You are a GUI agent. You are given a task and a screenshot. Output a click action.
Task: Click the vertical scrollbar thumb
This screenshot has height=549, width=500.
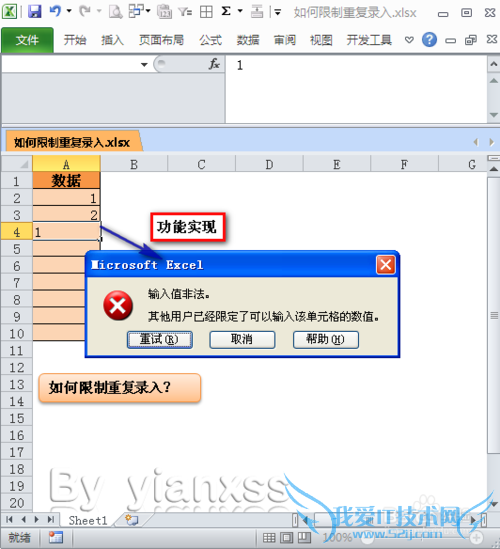494,315
